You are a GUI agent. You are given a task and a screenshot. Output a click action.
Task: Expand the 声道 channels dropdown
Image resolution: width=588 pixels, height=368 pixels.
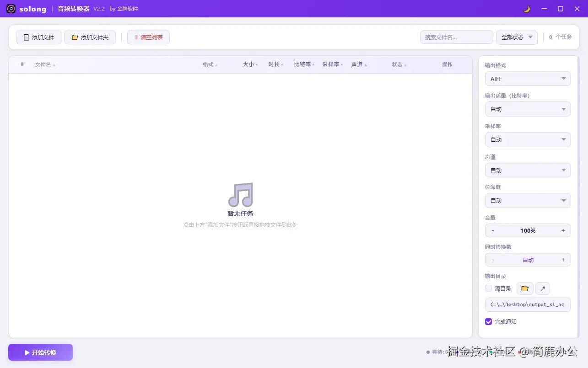[x=527, y=170]
